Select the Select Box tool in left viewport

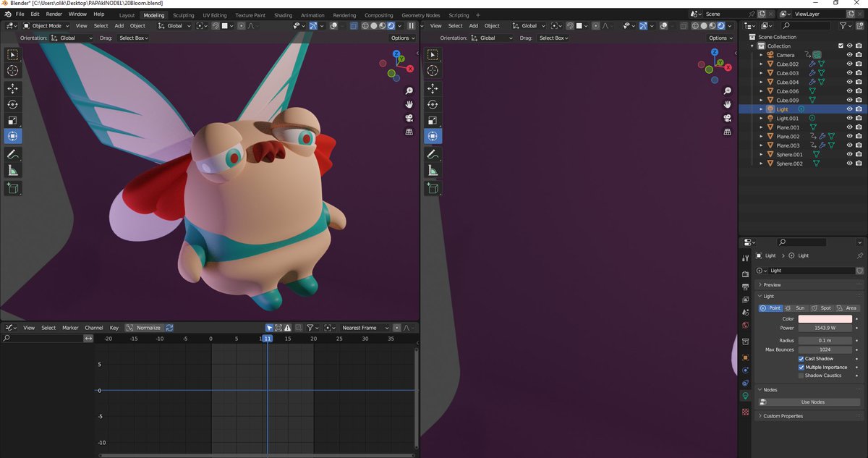[13, 55]
